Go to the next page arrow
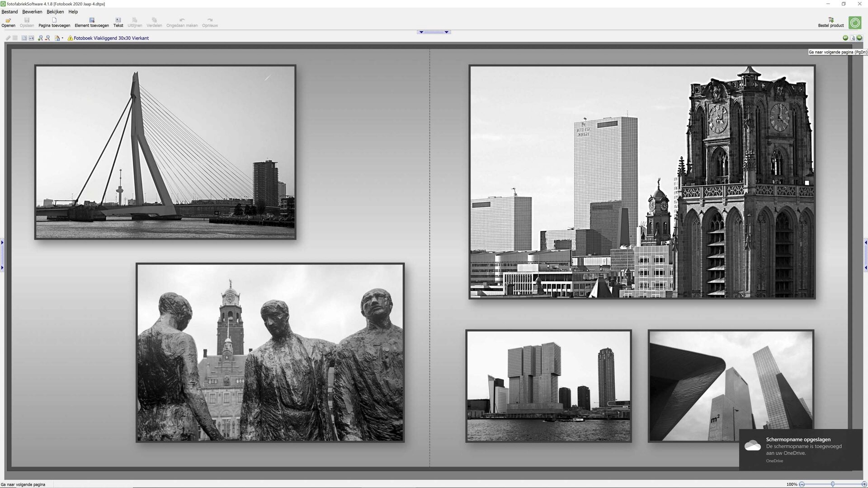Screen dimensions: 868x488 click(x=859, y=38)
